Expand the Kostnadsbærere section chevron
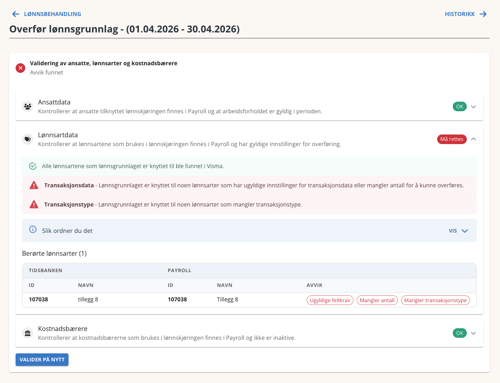 [473, 333]
